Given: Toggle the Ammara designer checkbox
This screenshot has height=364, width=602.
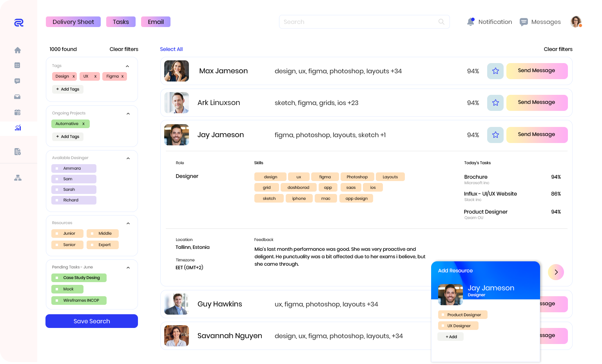Looking at the screenshot, I should (57, 168).
